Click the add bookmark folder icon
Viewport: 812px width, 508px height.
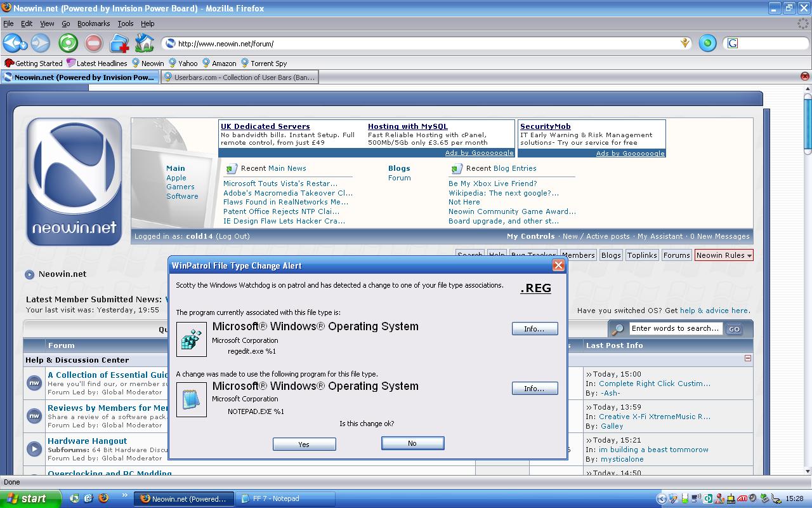coord(119,43)
